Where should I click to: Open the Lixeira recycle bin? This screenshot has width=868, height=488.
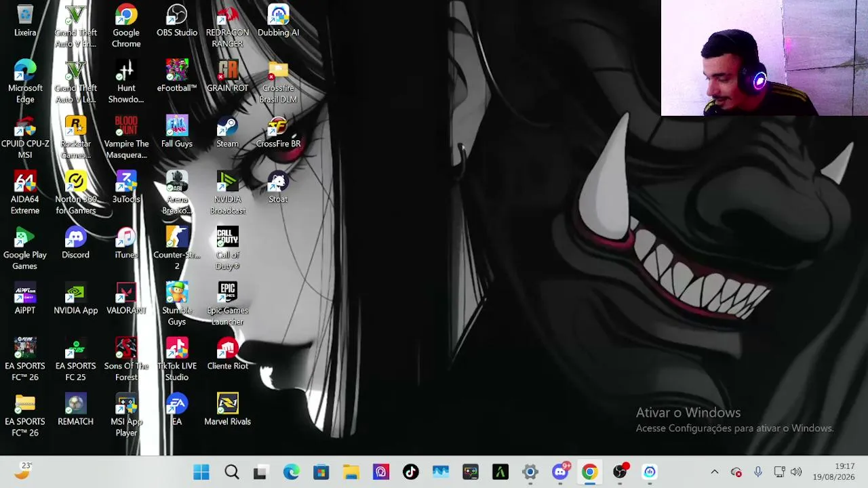pyautogui.click(x=25, y=21)
